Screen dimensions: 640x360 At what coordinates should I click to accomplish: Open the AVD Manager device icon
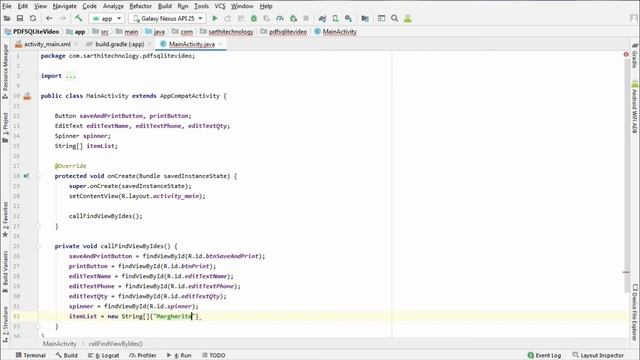point(336,18)
